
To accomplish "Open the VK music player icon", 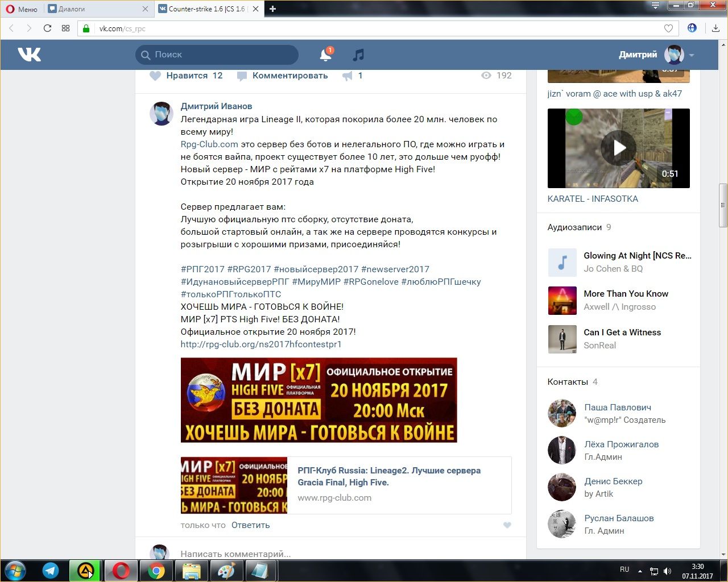I will click(358, 55).
